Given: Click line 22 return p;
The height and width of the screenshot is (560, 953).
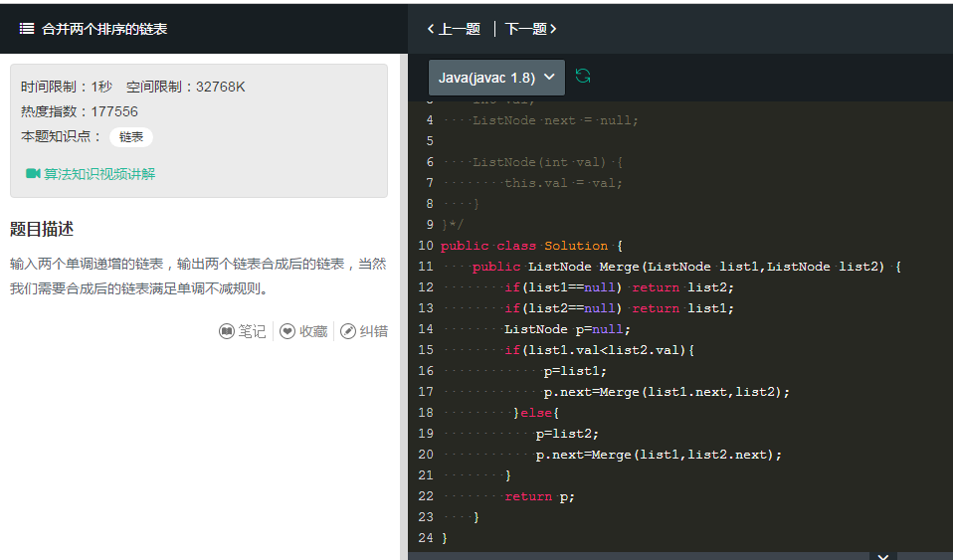Looking at the screenshot, I should (540, 496).
